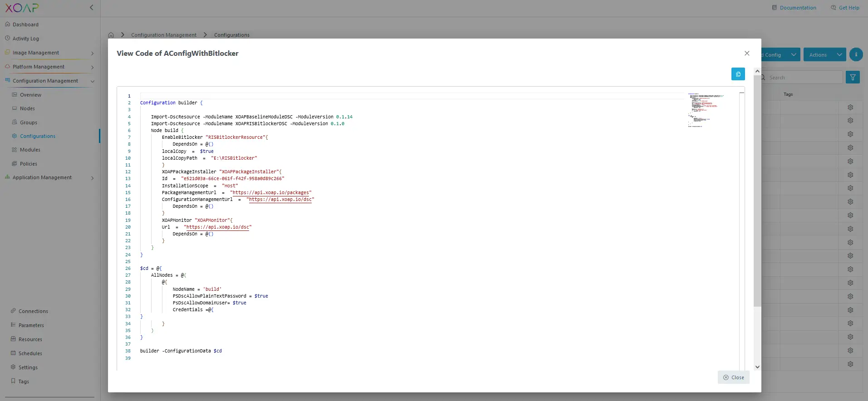Open Configurations breadcrumb link
868x401 pixels.
pos(232,35)
